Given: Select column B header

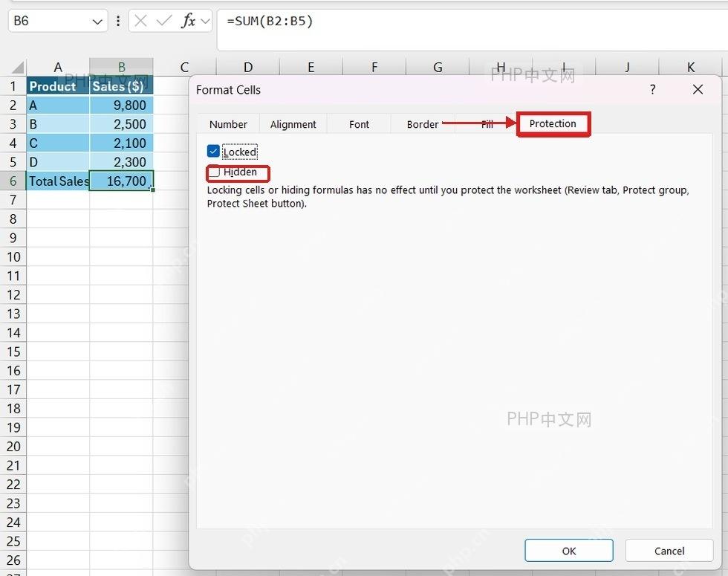Looking at the screenshot, I should (121, 68).
